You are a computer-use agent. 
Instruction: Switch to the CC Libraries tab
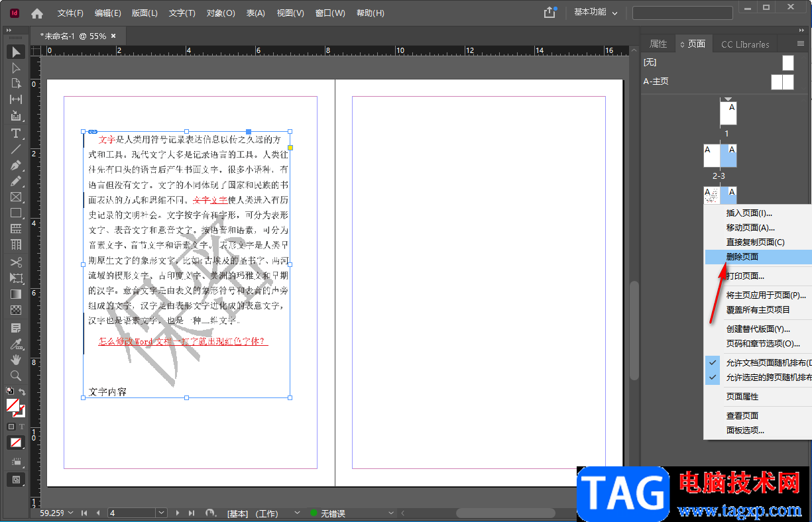745,44
